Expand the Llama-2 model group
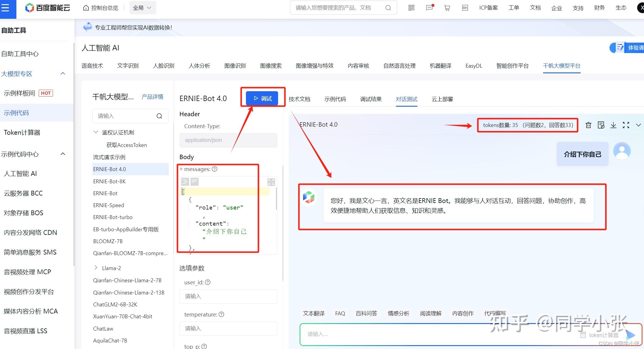644x349 pixels. pos(96,268)
